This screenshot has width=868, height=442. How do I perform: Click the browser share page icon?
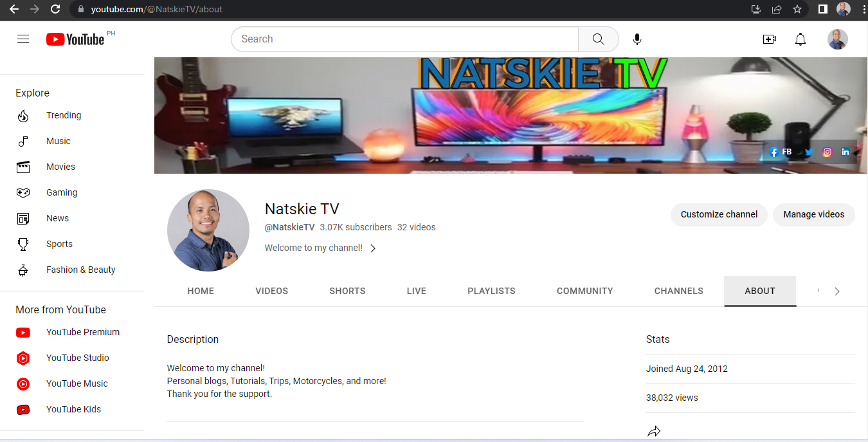tap(777, 9)
